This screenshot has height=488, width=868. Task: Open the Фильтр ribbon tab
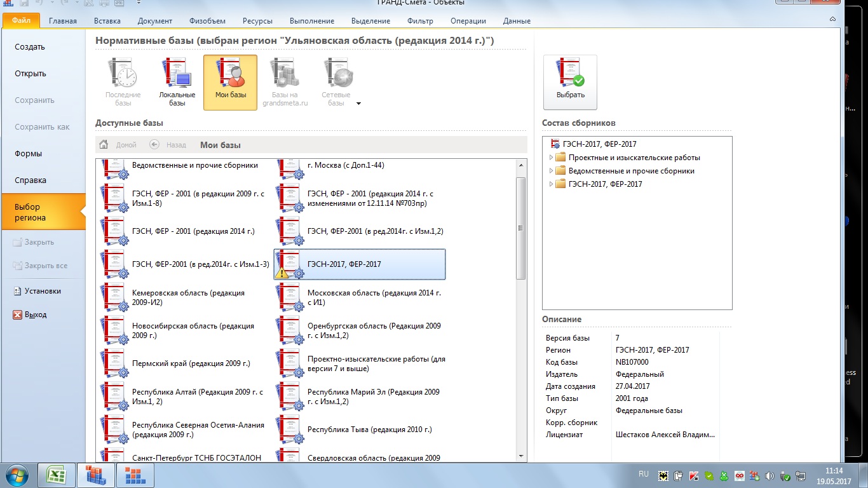coord(421,21)
